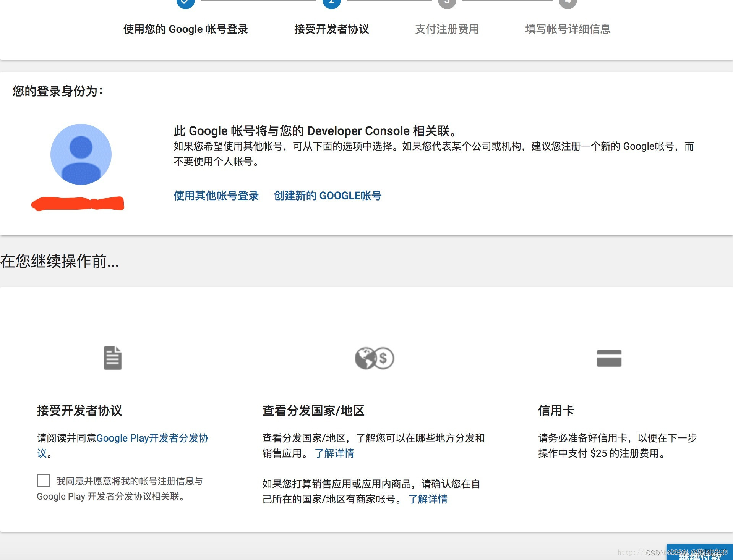Open the Google Play开发者分发协议 link

(x=153, y=438)
